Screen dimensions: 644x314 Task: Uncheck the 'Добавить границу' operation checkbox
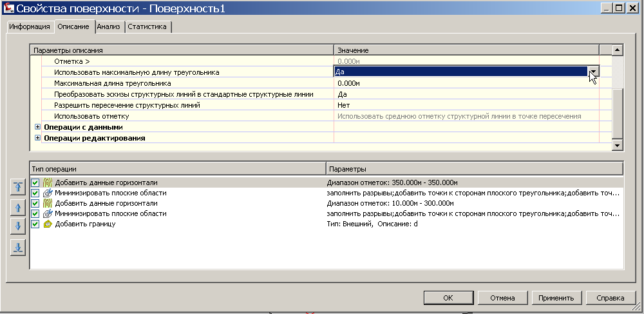point(35,224)
